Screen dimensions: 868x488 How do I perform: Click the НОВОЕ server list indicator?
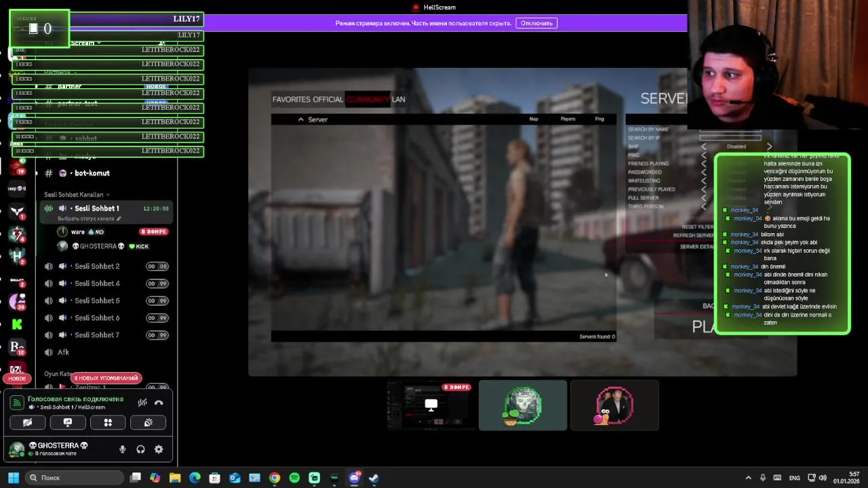(17, 378)
